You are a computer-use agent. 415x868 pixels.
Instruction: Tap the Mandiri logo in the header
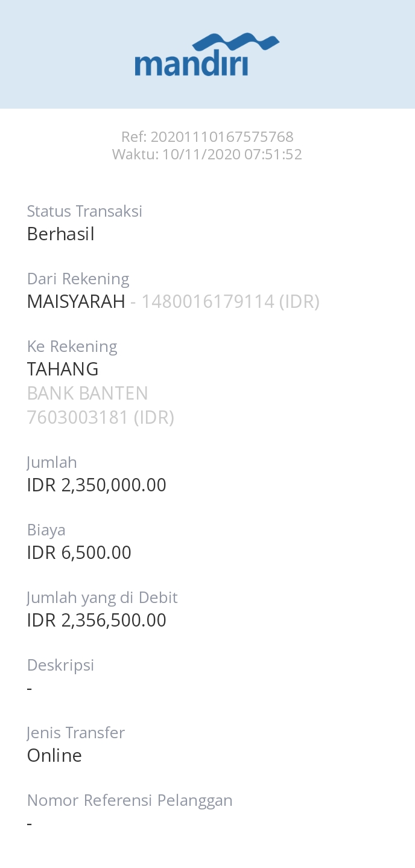tap(207, 55)
